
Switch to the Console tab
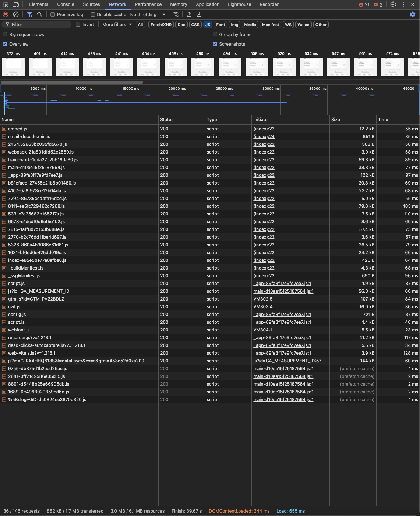(x=66, y=4)
